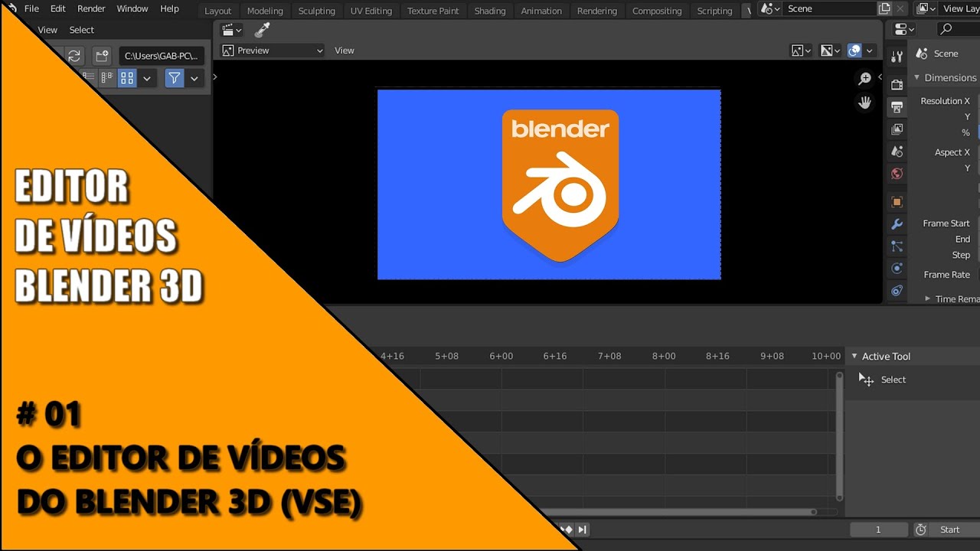
Task: Refresh the file list
Action: click(74, 56)
